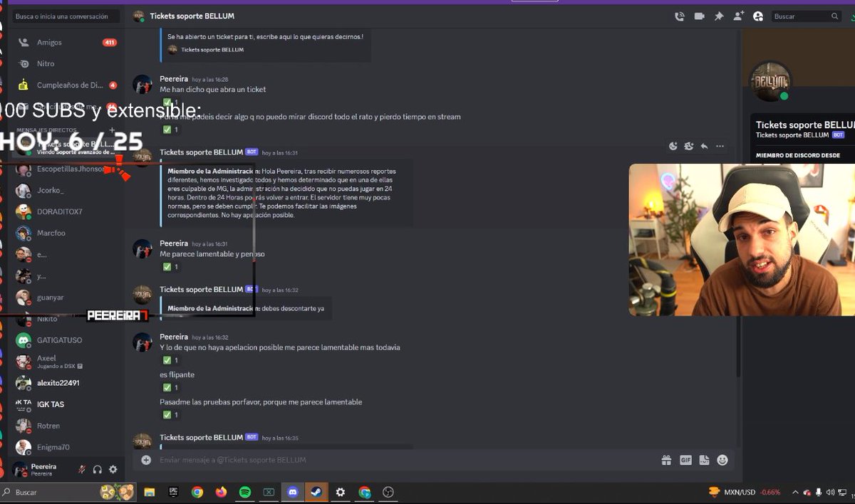
Task: Open the DM with GATIGATUSO
Action: [66, 340]
